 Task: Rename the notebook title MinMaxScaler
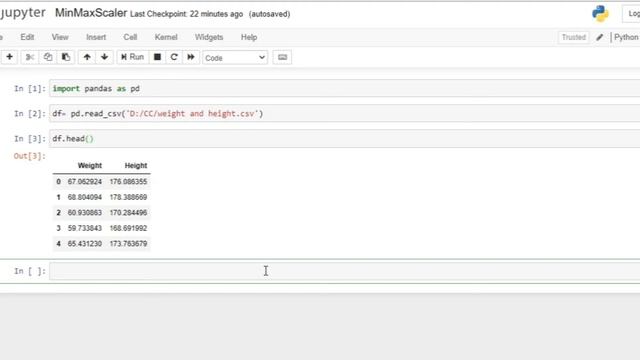[x=91, y=13]
